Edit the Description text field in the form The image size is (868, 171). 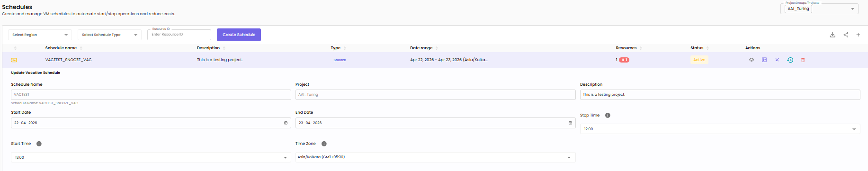[720, 95]
